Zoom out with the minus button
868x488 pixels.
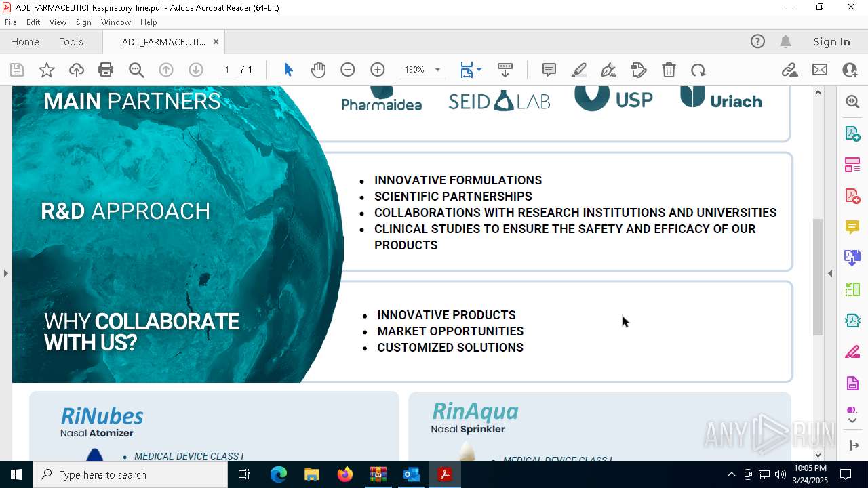coord(348,70)
